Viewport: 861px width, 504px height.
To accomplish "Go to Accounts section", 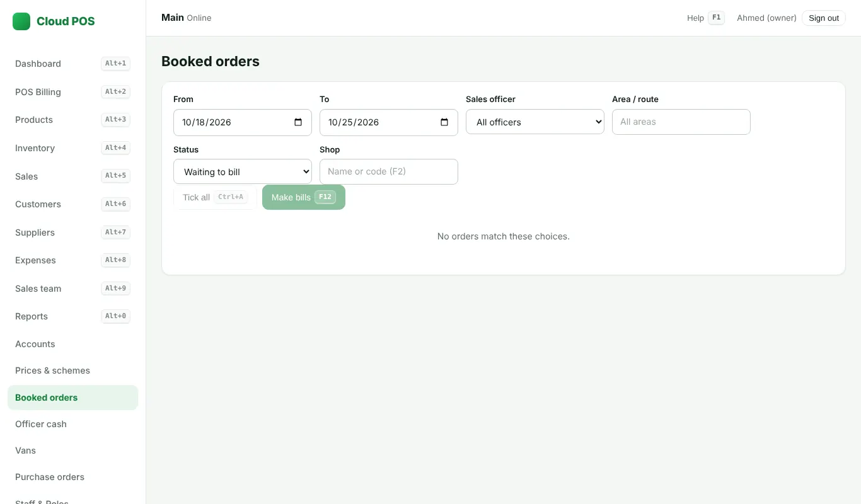I will tap(72, 344).
